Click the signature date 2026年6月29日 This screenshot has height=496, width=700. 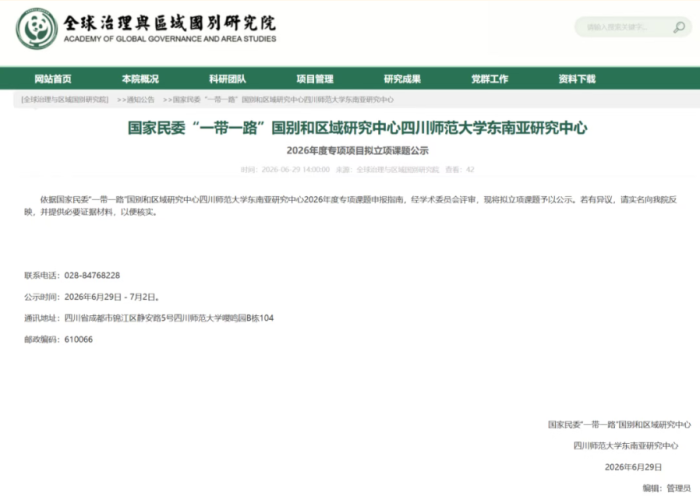tap(633, 467)
